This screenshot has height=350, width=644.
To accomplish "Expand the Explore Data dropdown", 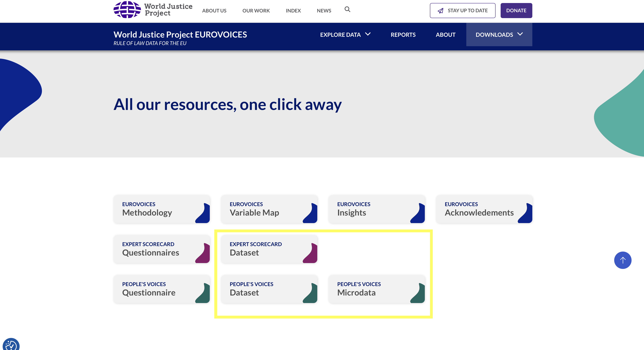I will (345, 35).
